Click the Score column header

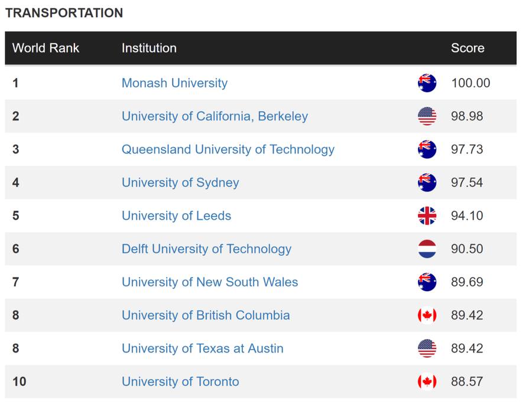tap(467, 48)
